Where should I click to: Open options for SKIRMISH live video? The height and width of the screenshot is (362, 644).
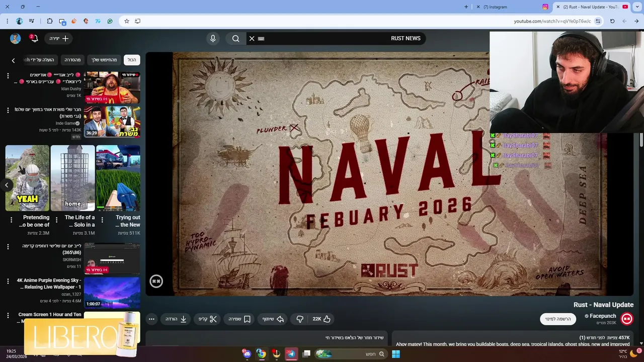tap(8, 246)
